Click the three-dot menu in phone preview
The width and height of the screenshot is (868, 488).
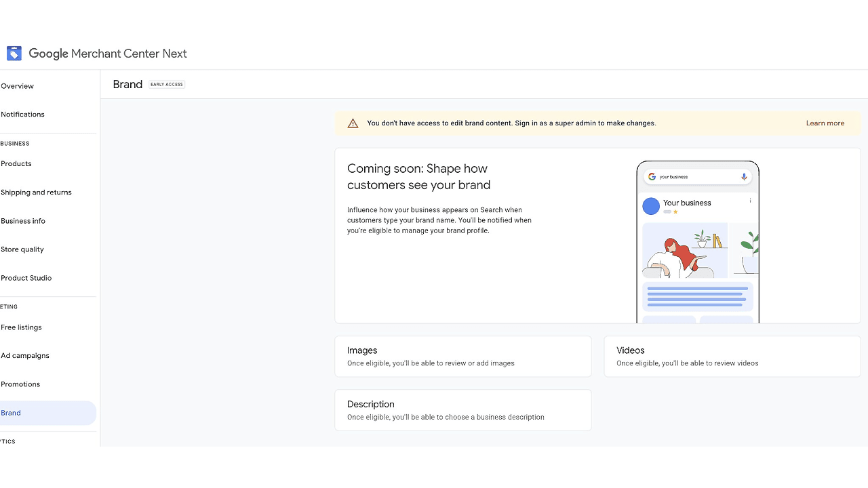(750, 201)
